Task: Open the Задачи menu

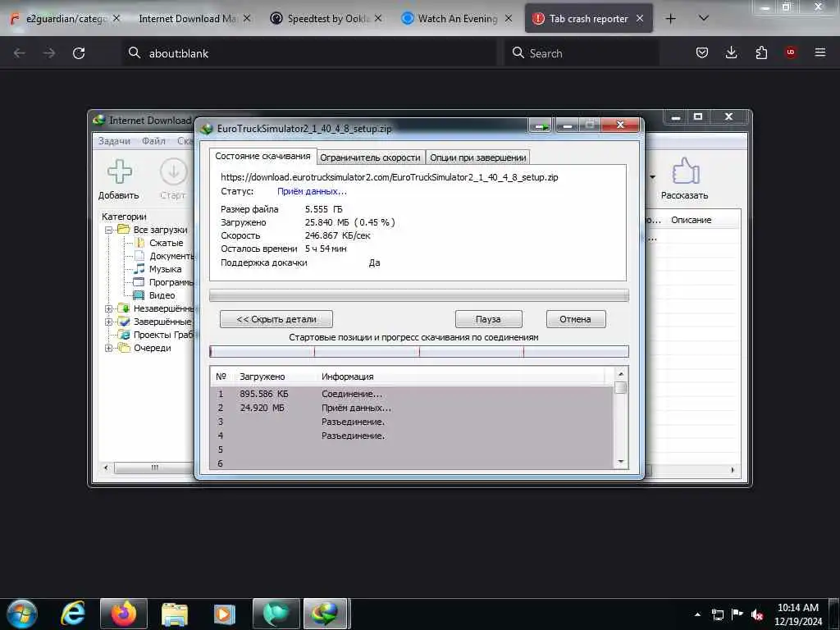Action: pyautogui.click(x=114, y=141)
